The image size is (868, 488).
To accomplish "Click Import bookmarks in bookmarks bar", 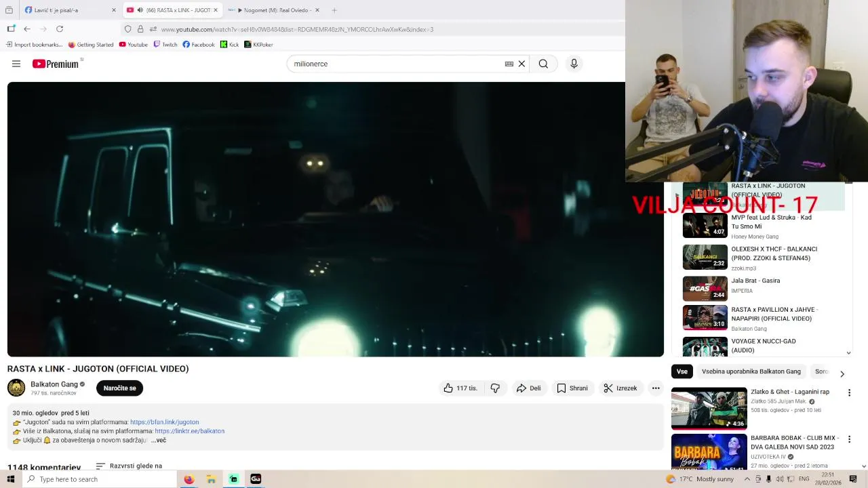I will pos(34,45).
